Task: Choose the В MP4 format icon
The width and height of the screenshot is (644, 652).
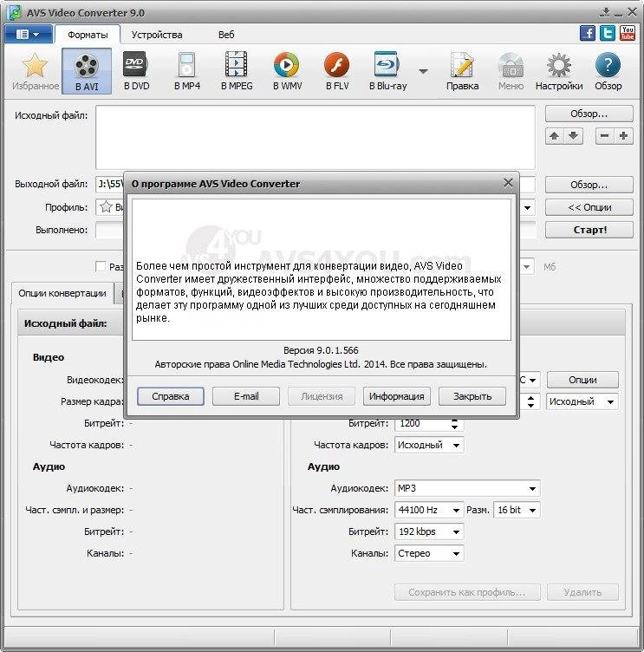Action: [186, 71]
